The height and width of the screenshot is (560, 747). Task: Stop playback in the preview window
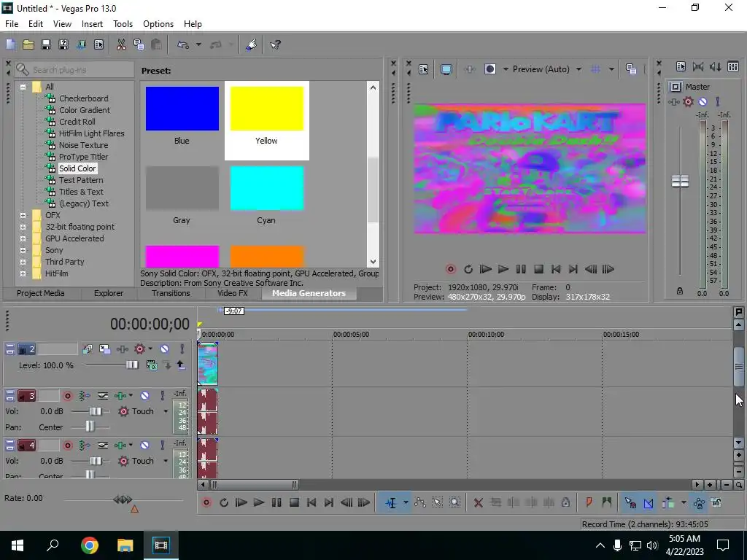point(538,269)
